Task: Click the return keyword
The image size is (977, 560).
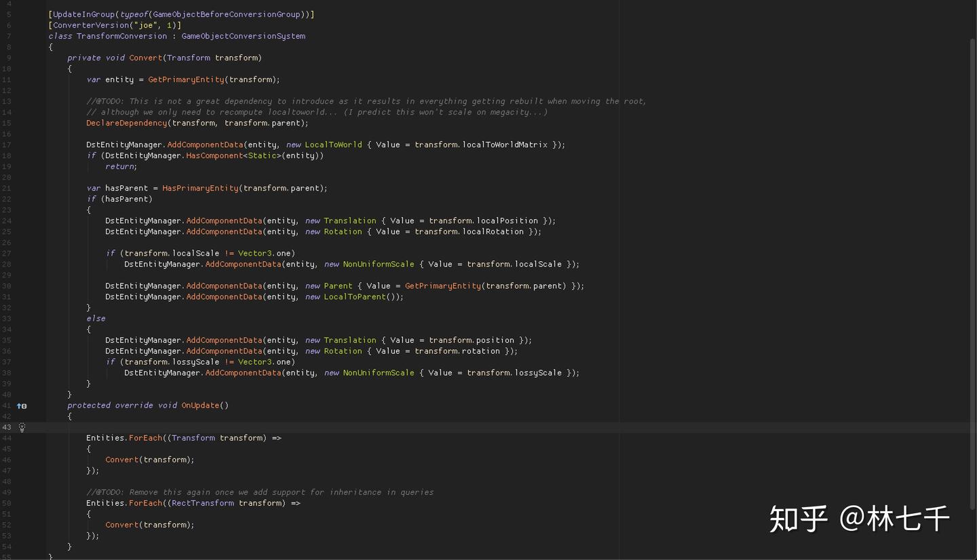Action: click(119, 166)
